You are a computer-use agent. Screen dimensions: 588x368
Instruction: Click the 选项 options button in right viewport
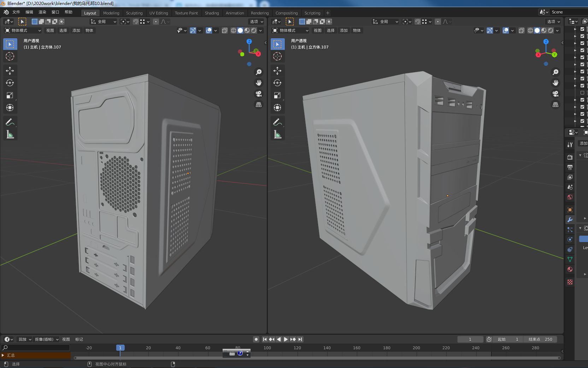(x=553, y=22)
